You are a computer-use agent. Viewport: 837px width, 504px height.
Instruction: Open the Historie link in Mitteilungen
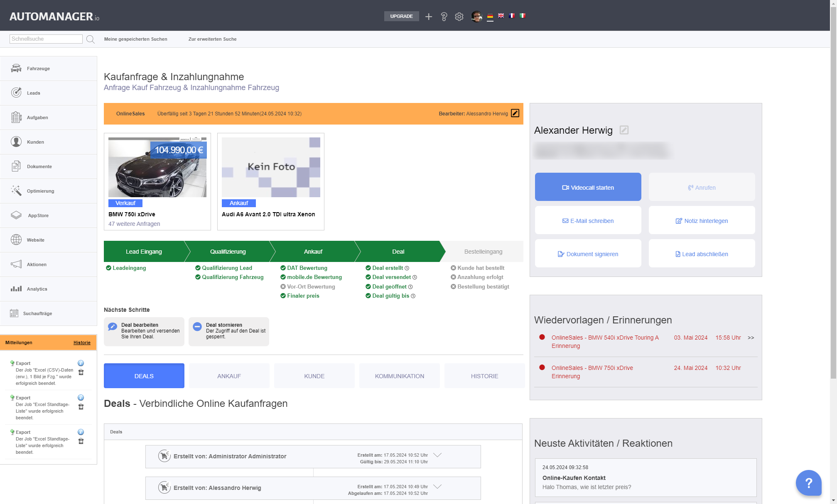click(82, 343)
